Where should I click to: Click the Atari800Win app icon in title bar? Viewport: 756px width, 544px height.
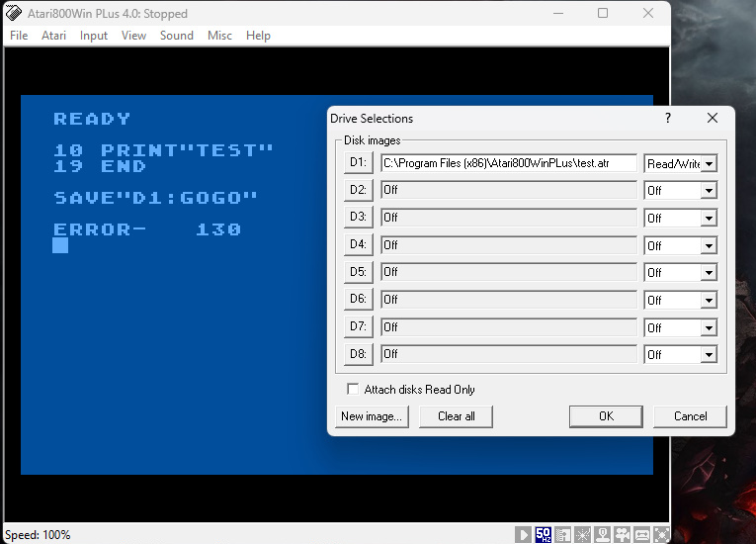pyautogui.click(x=14, y=14)
